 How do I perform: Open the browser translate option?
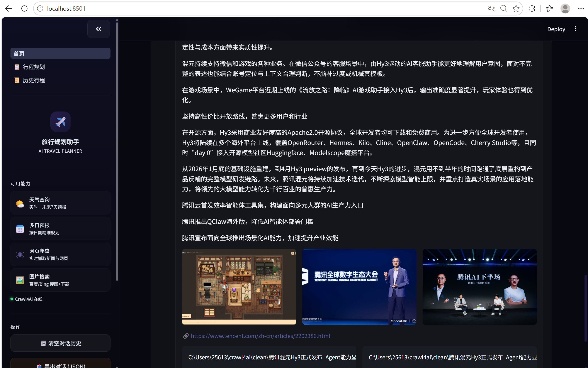491,8
